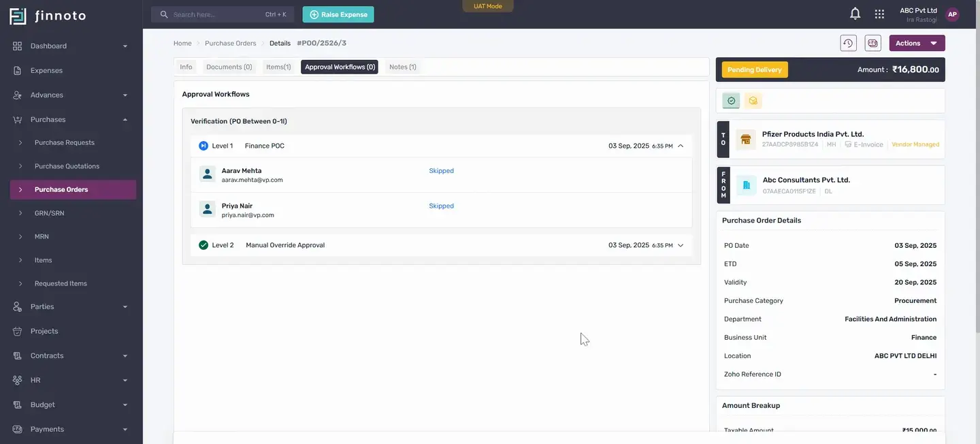
Task: Click the Pfizer Products India Pvt. Ltd. name
Action: click(x=813, y=134)
